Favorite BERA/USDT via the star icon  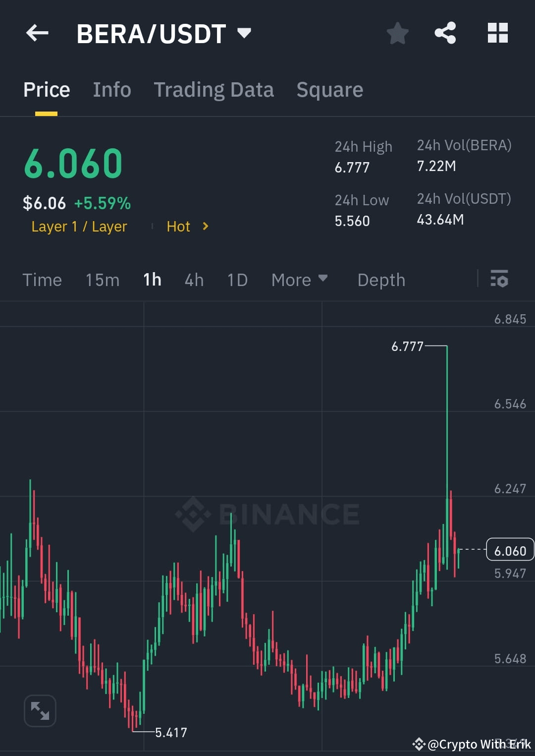[397, 33]
